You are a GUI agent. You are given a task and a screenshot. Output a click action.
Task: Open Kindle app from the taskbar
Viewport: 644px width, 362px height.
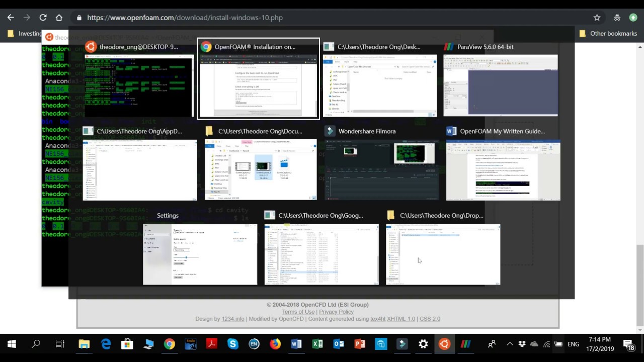[191, 344]
